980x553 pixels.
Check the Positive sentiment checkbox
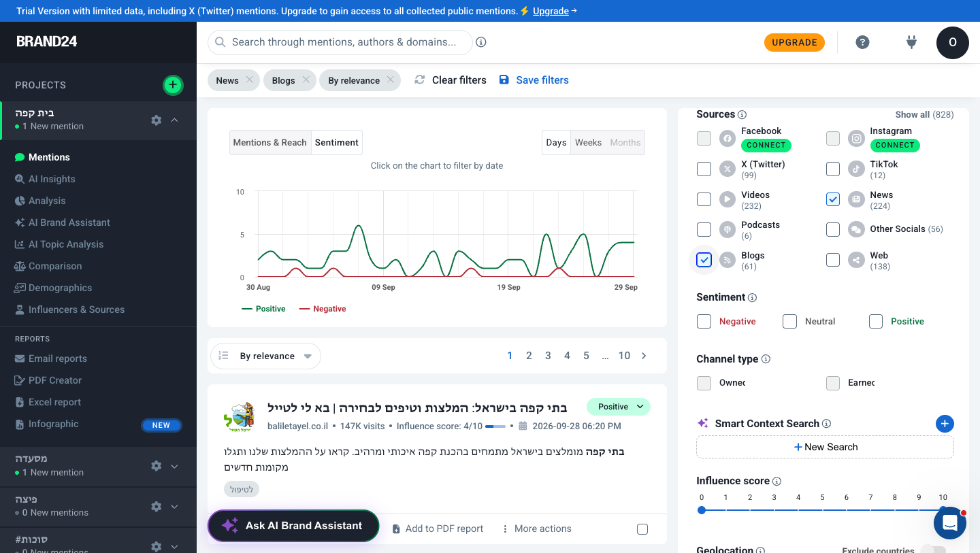[x=876, y=321]
